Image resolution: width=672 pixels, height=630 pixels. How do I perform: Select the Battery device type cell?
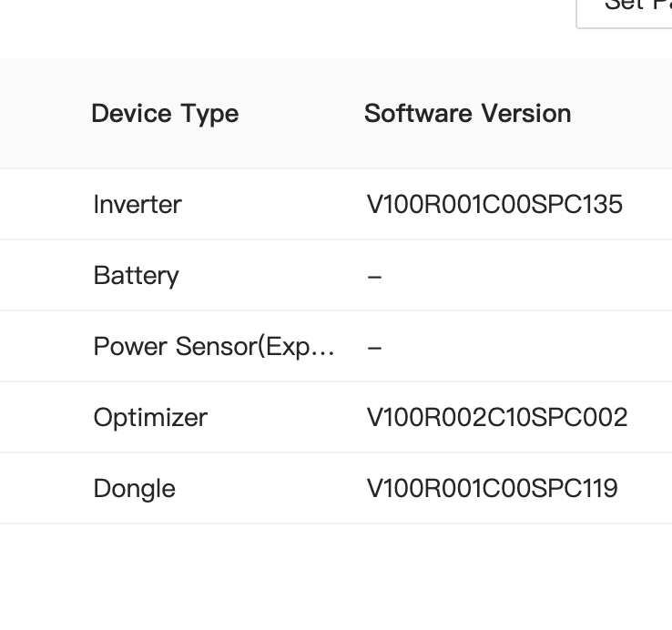[x=136, y=275]
